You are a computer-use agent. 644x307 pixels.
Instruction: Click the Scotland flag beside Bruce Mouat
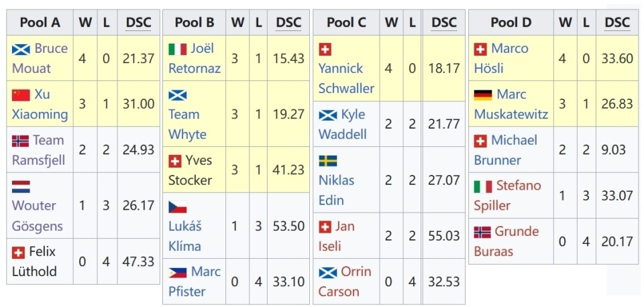coord(21,49)
